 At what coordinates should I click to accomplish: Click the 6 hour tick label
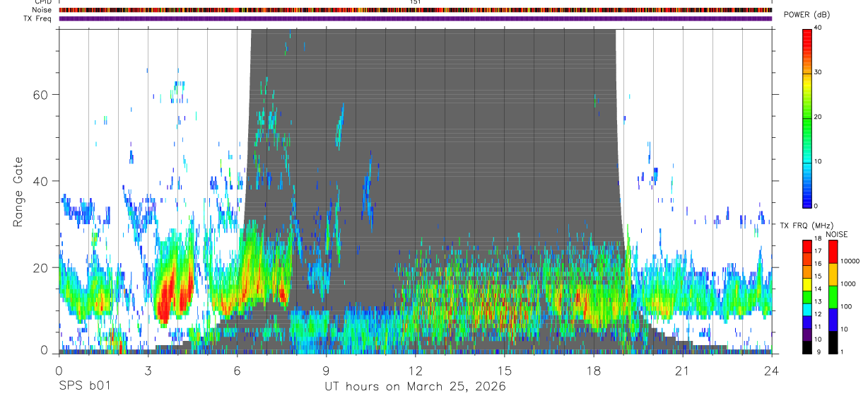(237, 370)
